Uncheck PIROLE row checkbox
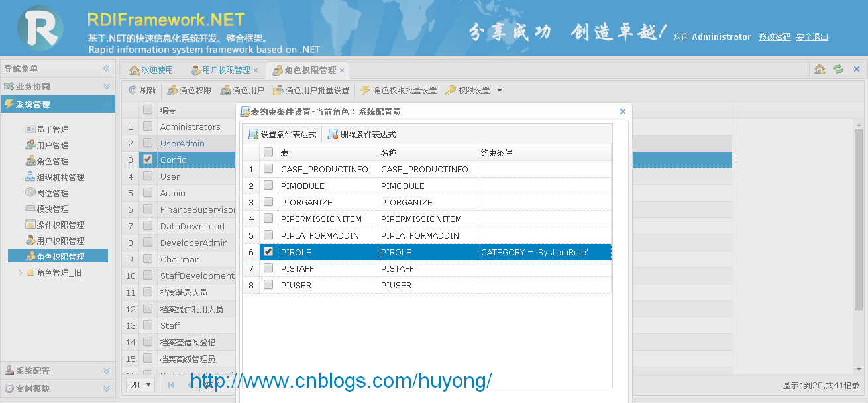This screenshot has width=868, height=403. pyautogui.click(x=268, y=252)
